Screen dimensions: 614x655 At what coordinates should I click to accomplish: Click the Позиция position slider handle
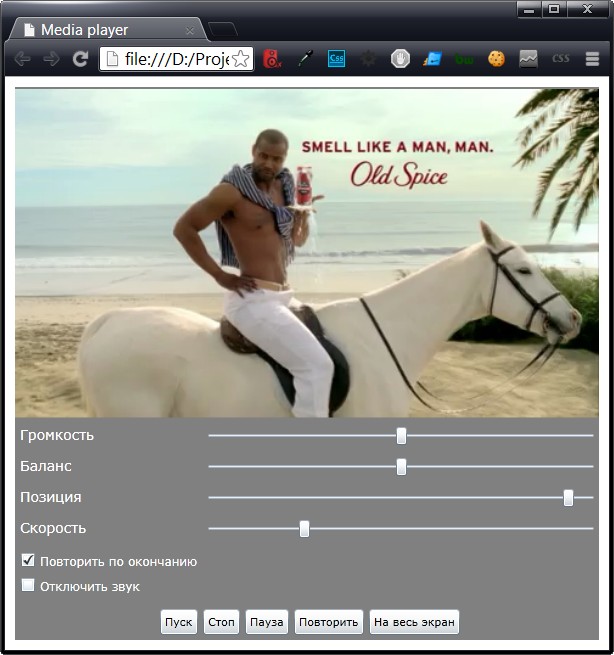click(x=568, y=498)
